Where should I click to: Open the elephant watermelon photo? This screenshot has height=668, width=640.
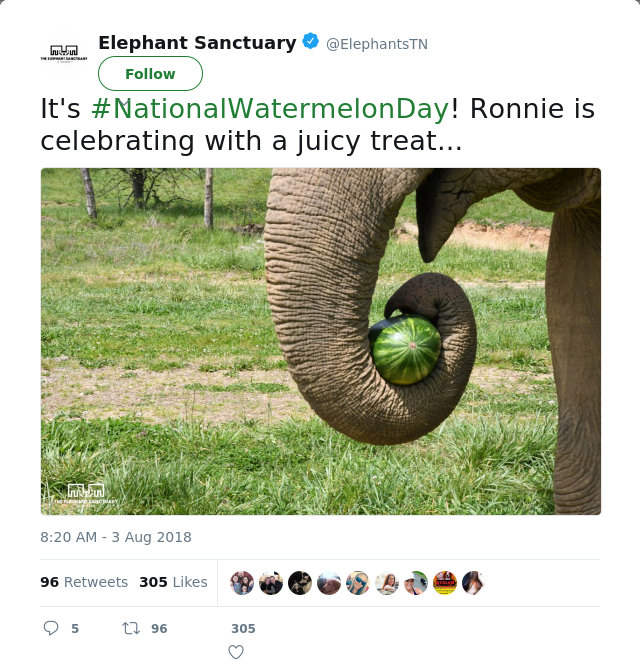point(321,341)
